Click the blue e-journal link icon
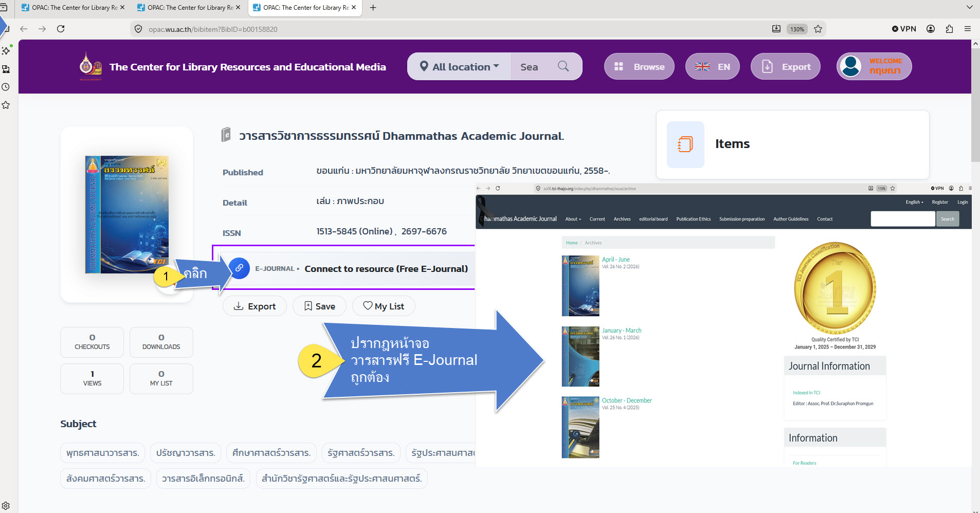Viewport: 980px width, 513px height. pyautogui.click(x=239, y=268)
